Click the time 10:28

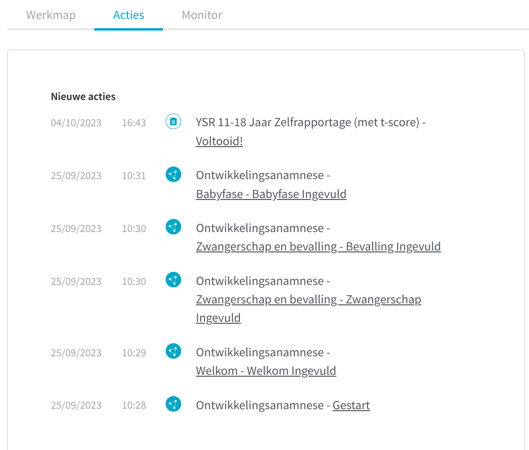(x=134, y=405)
